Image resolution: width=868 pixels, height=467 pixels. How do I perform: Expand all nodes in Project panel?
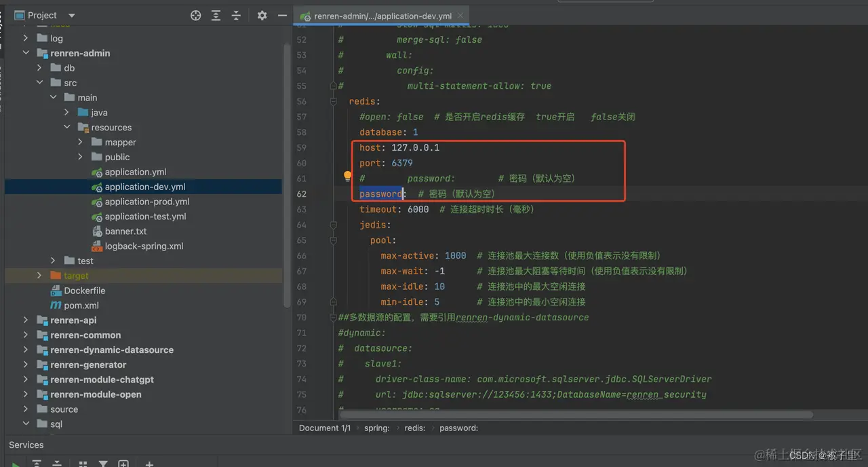click(216, 15)
